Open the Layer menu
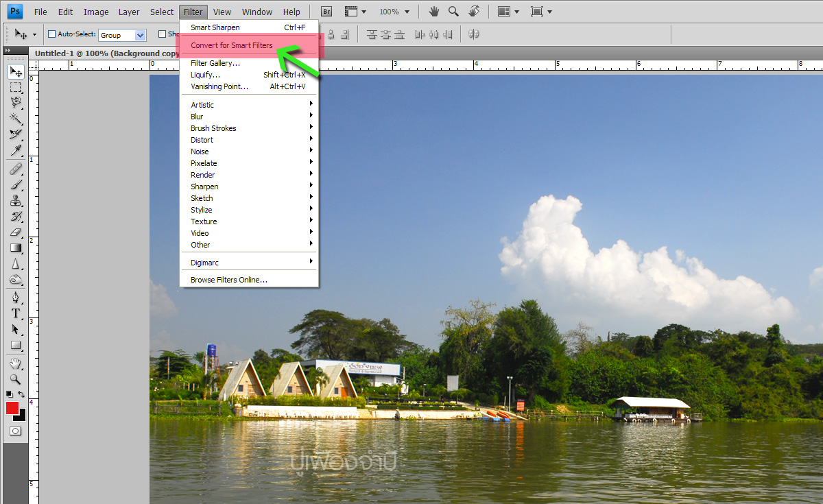Screen dimensions: 823x504 pyautogui.click(x=129, y=12)
